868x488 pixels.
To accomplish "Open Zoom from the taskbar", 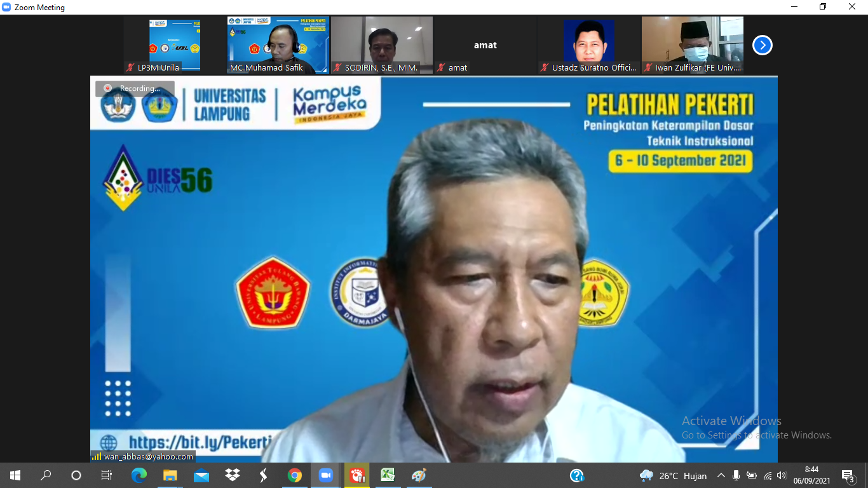I will [325, 475].
